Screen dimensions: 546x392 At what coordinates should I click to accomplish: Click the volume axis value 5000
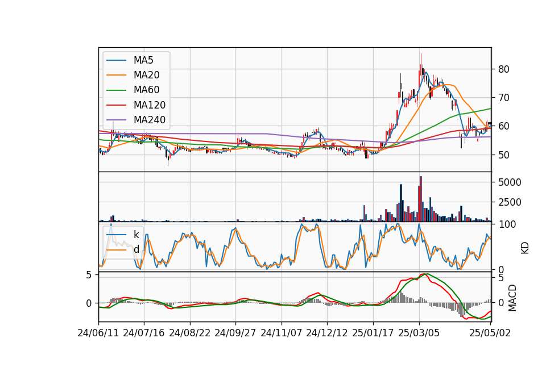[x=510, y=182]
